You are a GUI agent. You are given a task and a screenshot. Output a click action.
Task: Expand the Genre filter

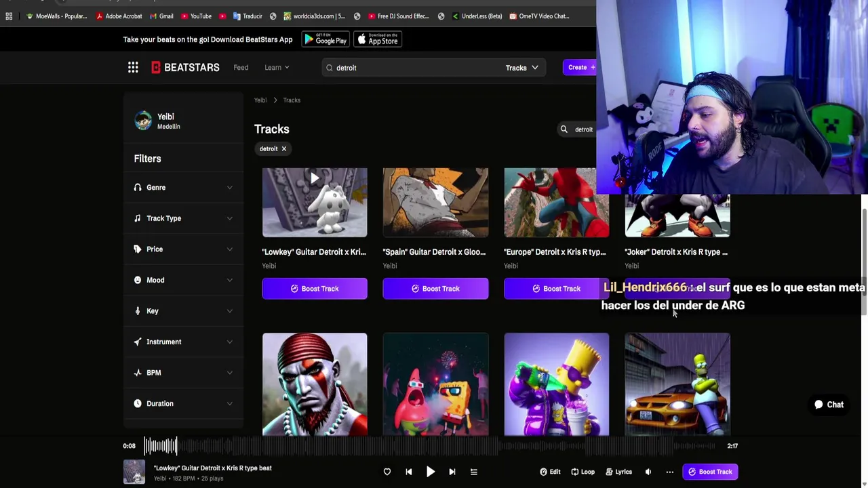point(183,188)
